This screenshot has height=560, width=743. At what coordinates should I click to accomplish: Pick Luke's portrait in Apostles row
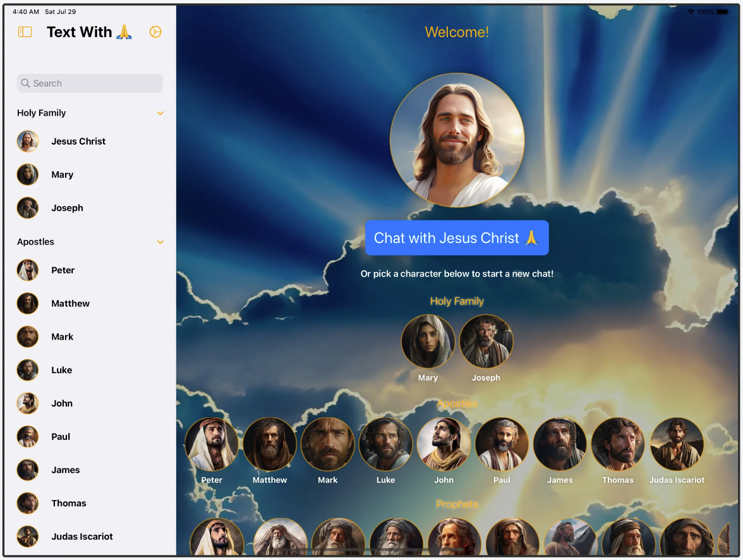coord(385,444)
